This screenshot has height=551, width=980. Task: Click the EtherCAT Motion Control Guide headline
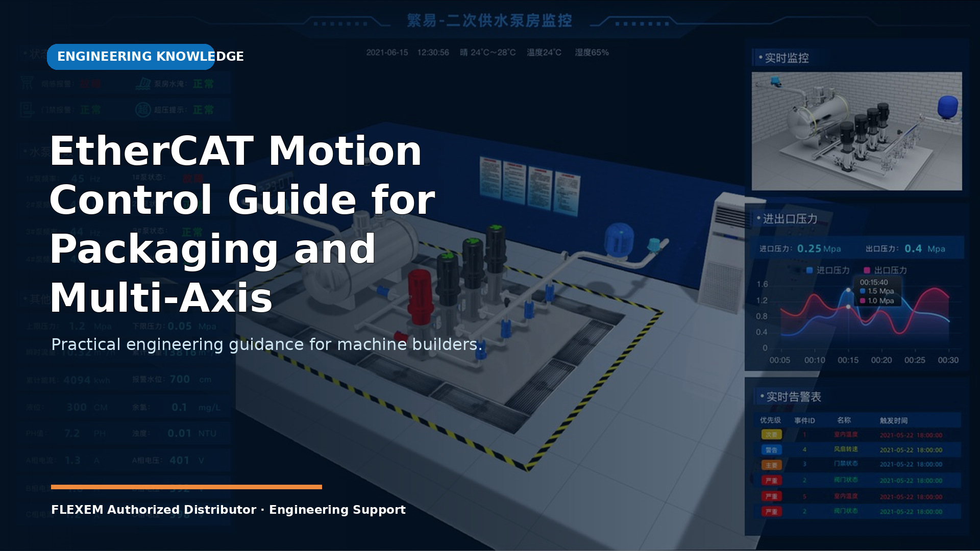(x=242, y=224)
